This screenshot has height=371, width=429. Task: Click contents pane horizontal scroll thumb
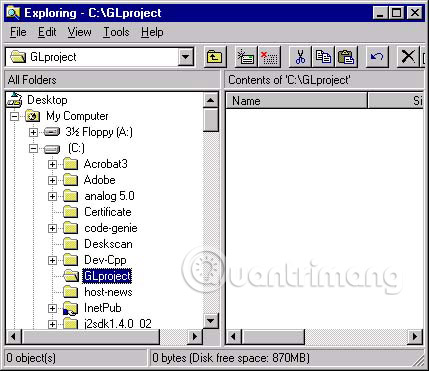pyautogui.click(x=273, y=336)
